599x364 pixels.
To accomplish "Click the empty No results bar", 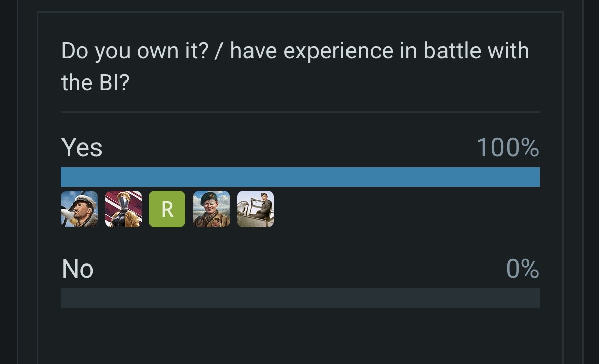I will click(x=300, y=298).
